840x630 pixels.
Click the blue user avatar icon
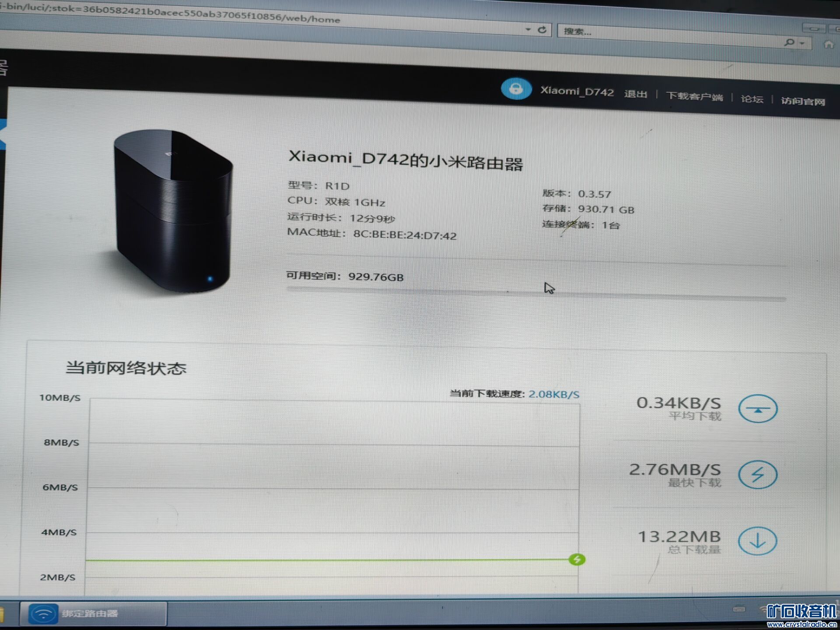click(516, 89)
